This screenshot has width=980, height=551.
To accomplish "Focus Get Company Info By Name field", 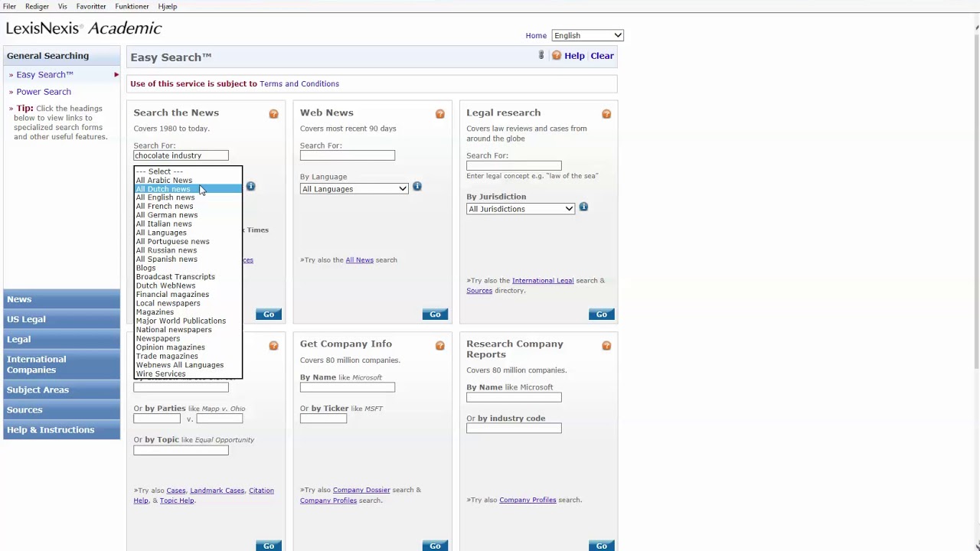I will [348, 387].
